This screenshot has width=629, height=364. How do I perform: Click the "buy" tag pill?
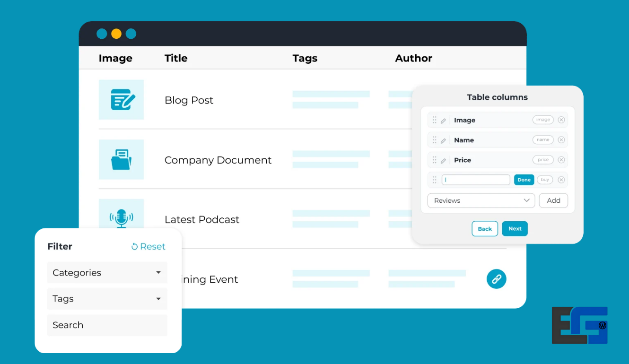pos(545,180)
